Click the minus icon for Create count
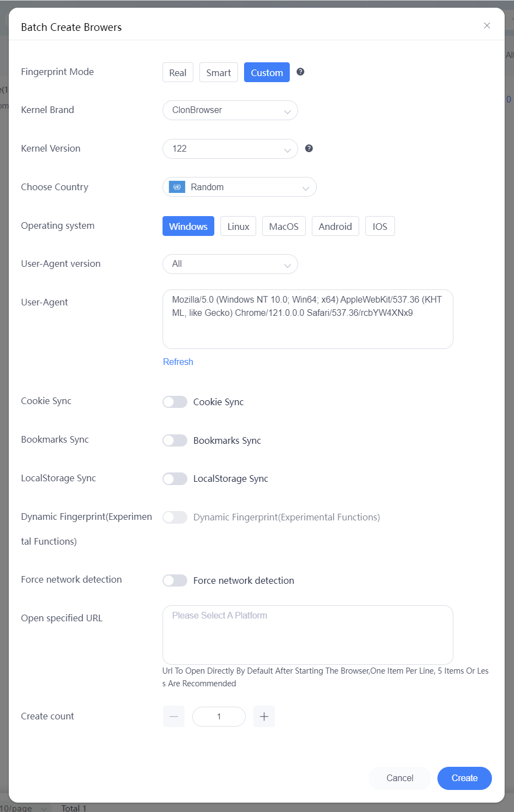The width and height of the screenshot is (514, 812). click(x=174, y=717)
